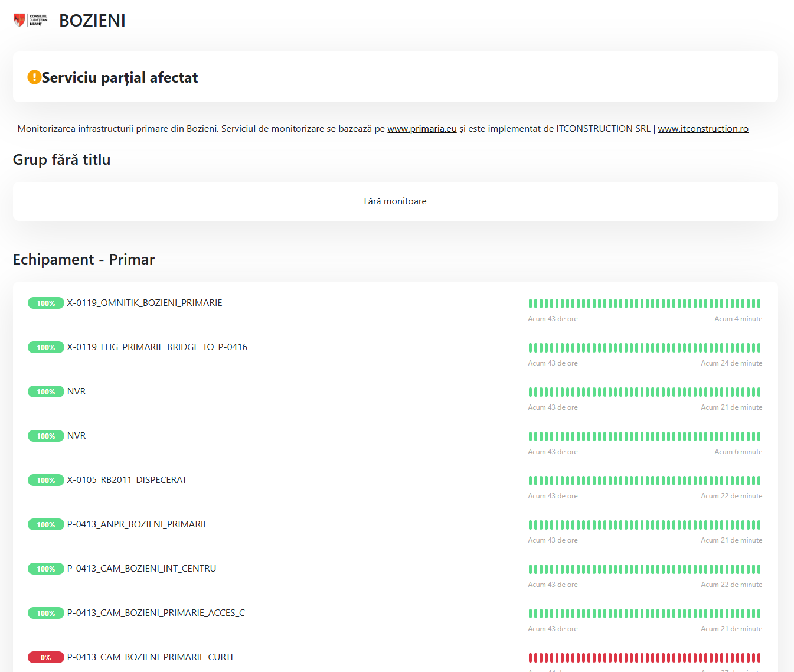
Task: Click the Fără monitoare empty group box
Action: [x=395, y=201]
